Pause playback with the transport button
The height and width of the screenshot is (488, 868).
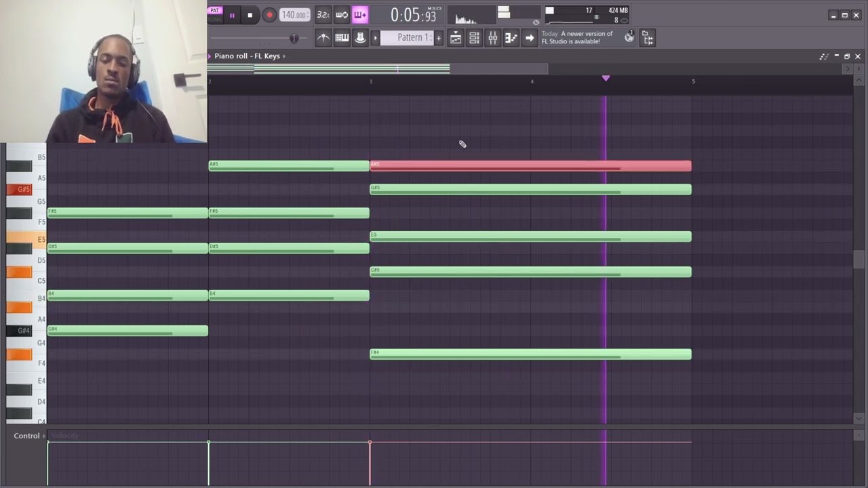(232, 15)
